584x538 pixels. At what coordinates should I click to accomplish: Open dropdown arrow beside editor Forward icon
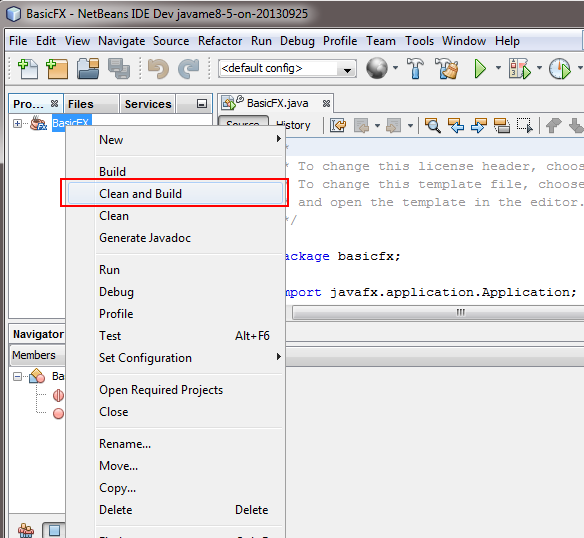(410, 126)
